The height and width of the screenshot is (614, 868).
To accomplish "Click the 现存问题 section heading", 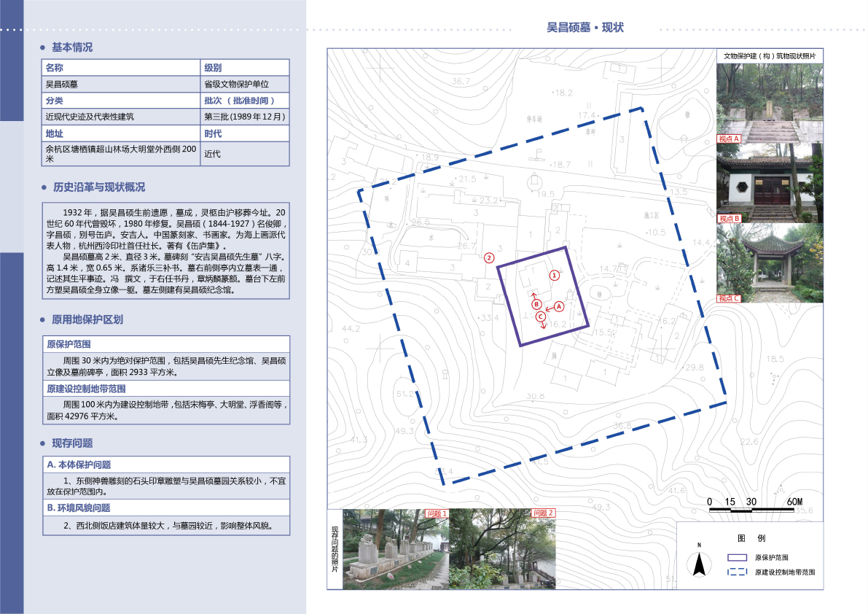I will click(x=72, y=443).
